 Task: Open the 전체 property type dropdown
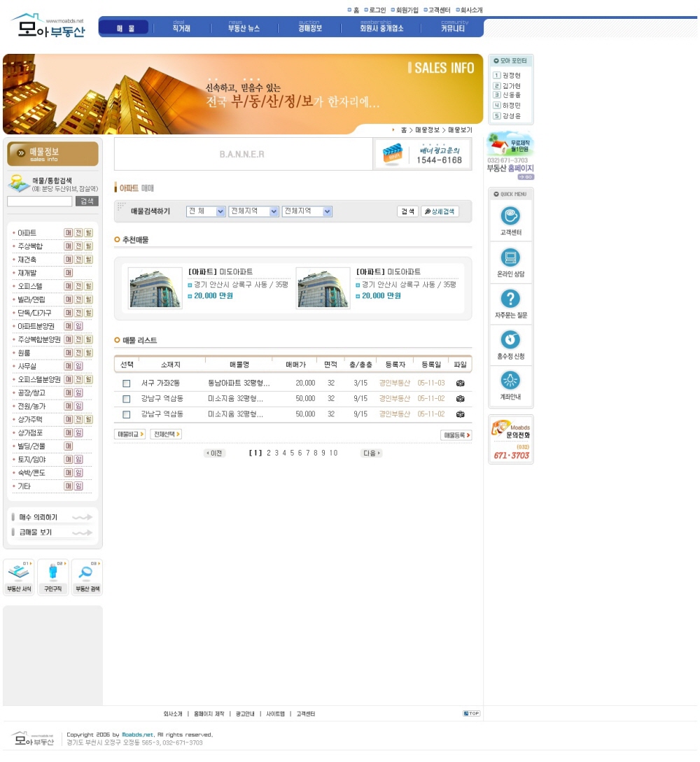point(206,211)
